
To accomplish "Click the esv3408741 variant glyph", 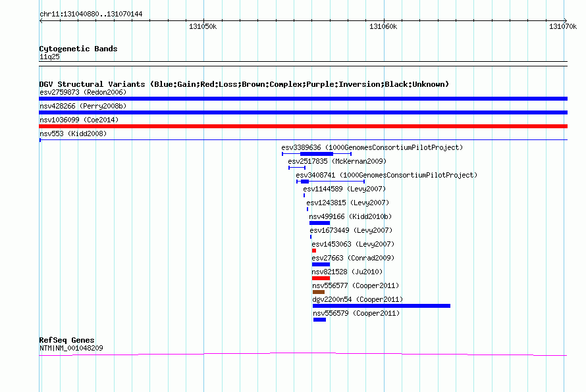I will (331, 182).
